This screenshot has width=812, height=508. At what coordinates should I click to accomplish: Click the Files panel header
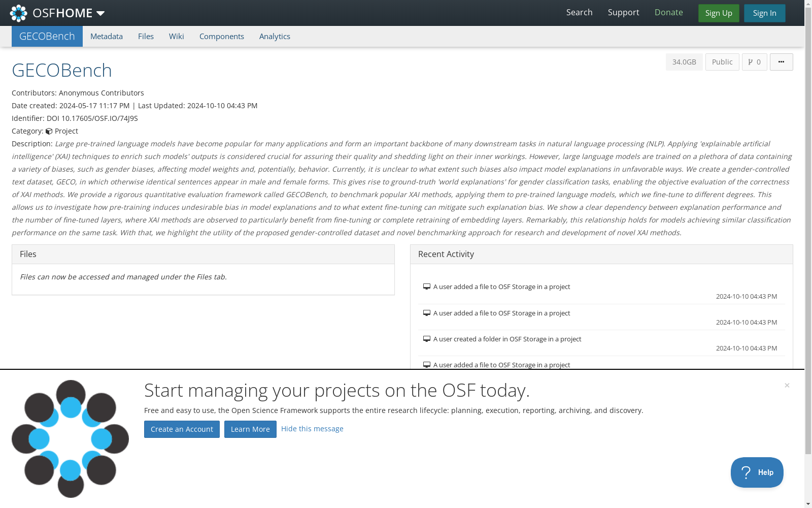tap(203, 255)
